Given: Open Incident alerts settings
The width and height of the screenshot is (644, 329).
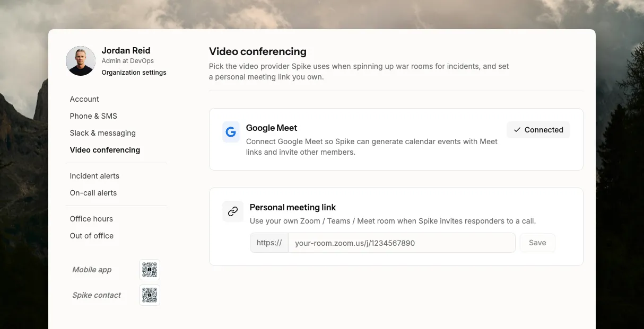Looking at the screenshot, I should (94, 176).
